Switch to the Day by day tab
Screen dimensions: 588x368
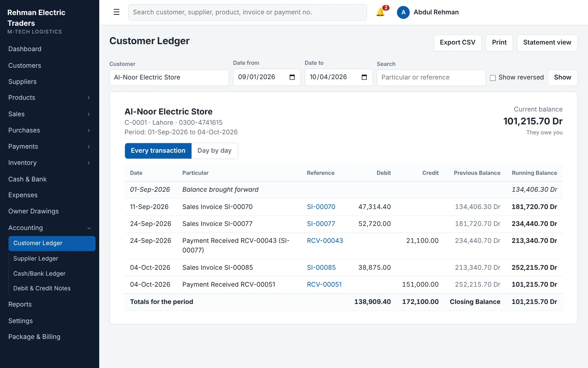point(215,151)
